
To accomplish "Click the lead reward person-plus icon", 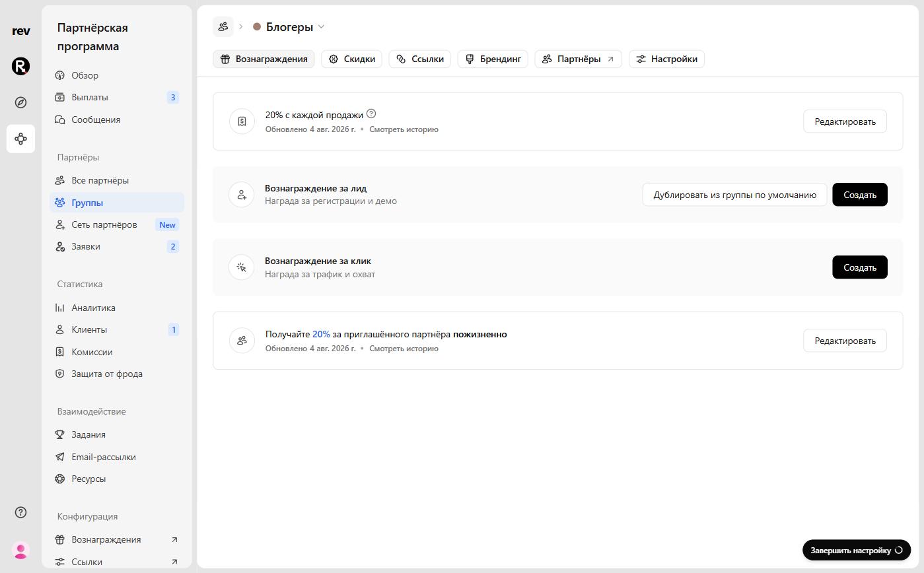I will coord(242,195).
